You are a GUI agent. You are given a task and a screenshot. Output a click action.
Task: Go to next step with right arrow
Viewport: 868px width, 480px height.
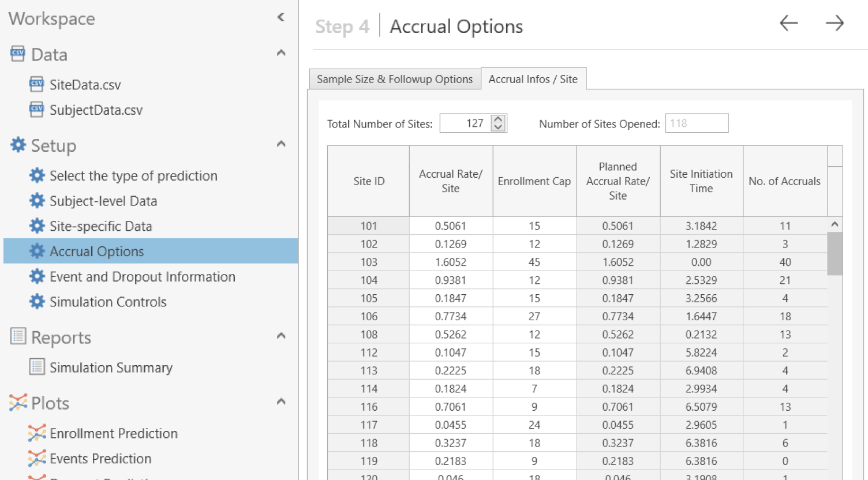835,23
